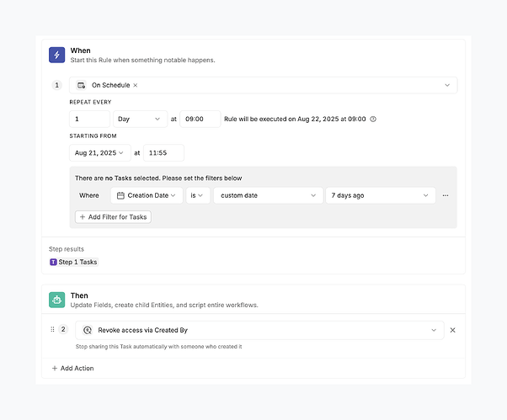Open the Day unit dropdown
This screenshot has height=420, width=507.
(141, 119)
